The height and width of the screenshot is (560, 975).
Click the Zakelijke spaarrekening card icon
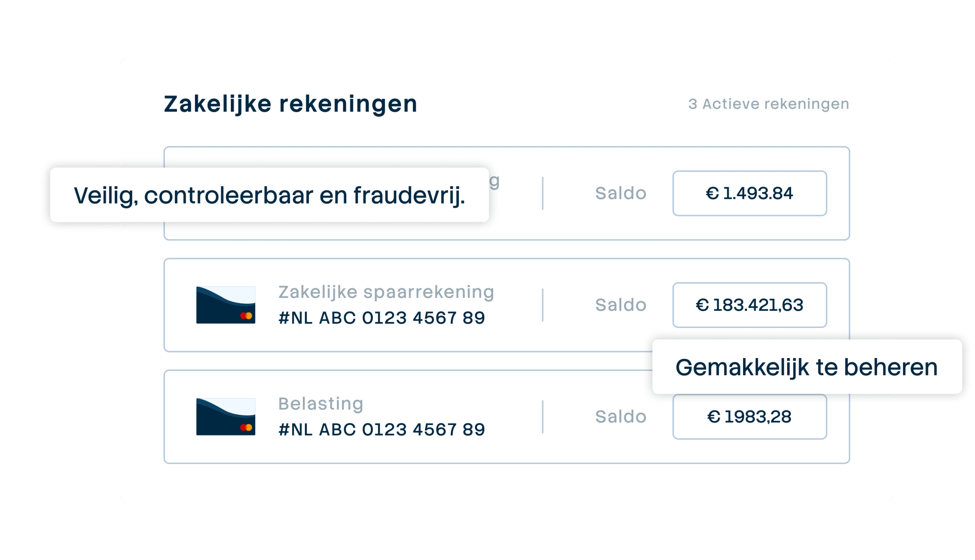click(225, 305)
